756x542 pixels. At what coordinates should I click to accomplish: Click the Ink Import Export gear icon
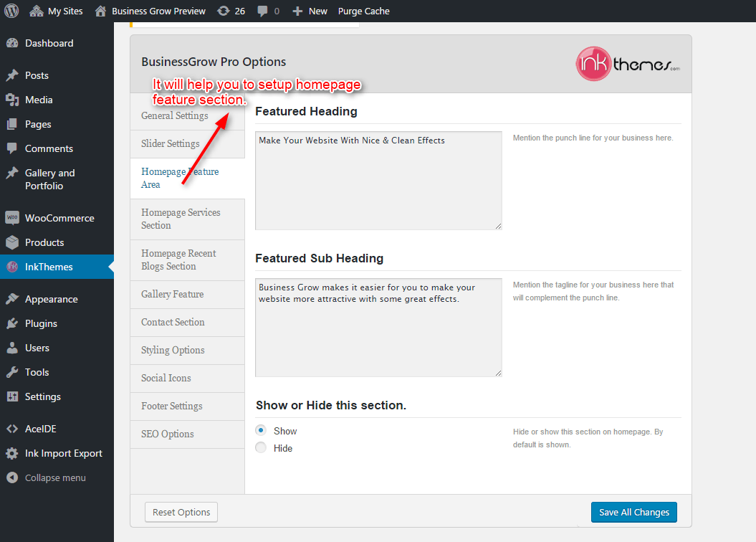[x=12, y=453]
